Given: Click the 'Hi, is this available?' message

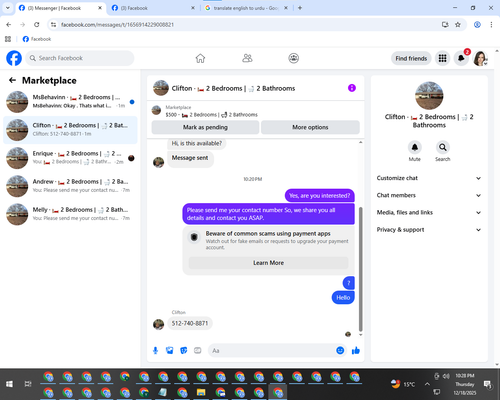Looking at the screenshot, I should click(196, 143).
